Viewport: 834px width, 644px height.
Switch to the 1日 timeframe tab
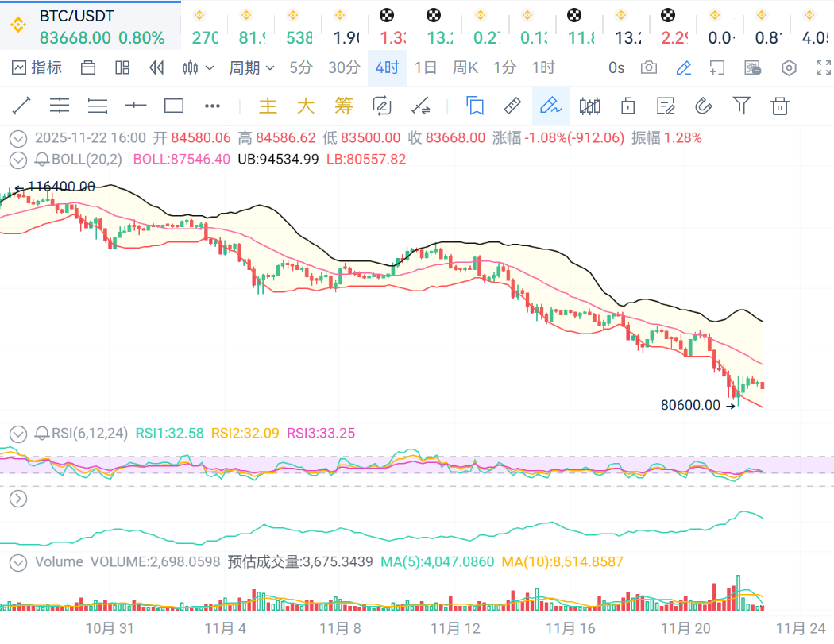coord(426,67)
